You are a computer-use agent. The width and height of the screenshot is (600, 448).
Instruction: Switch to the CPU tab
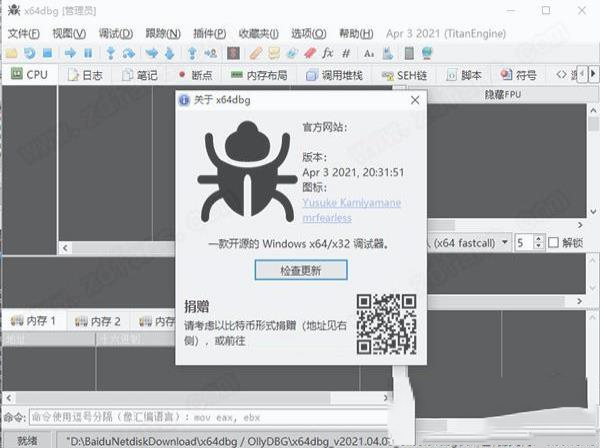(30, 75)
